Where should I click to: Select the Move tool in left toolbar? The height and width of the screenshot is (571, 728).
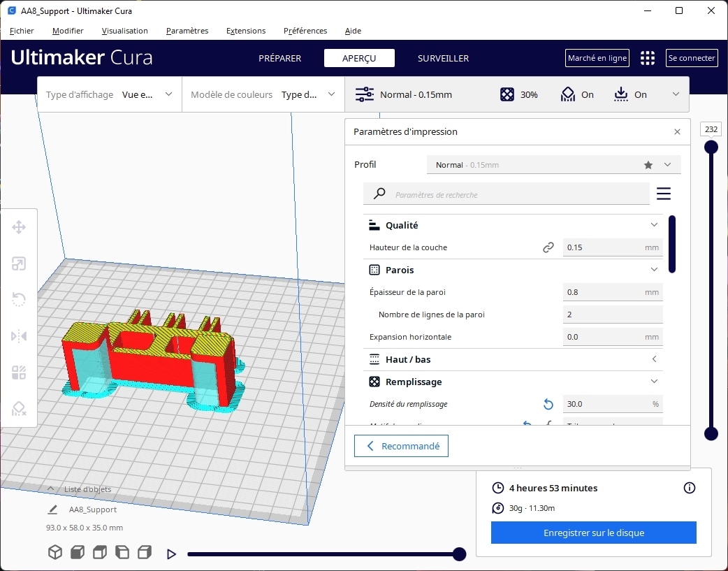(19, 227)
